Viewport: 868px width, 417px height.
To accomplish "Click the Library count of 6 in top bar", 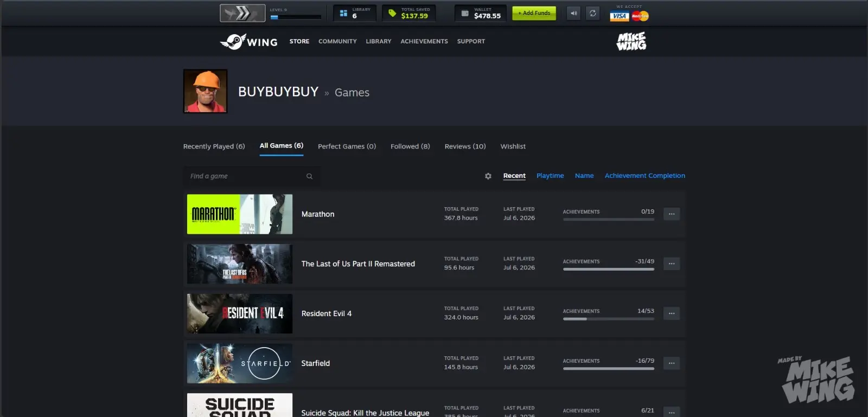I will tap(355, 16).
